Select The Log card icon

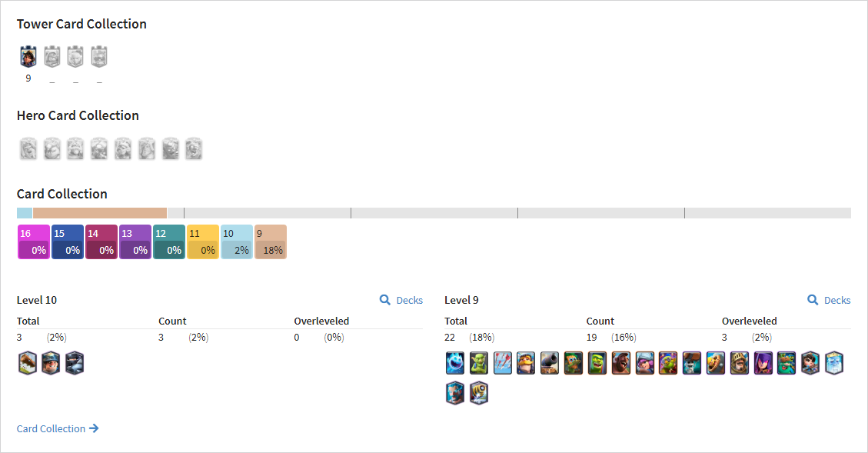(27, 363)
